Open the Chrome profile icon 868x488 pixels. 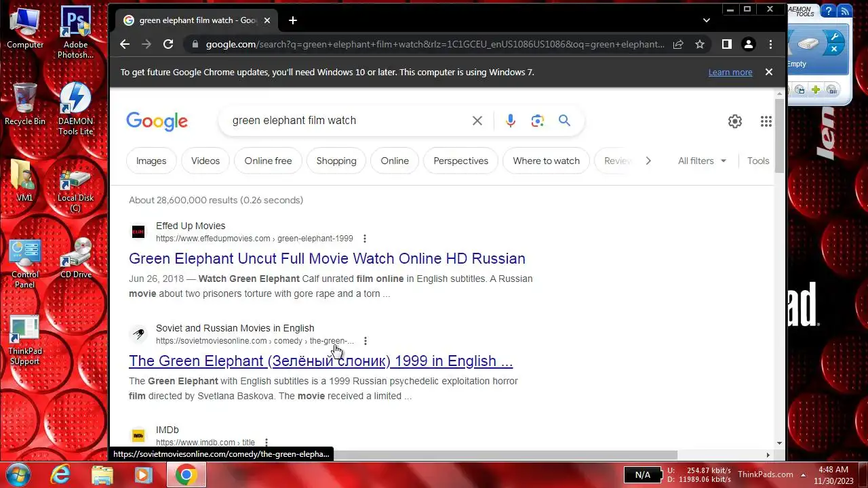749,44
